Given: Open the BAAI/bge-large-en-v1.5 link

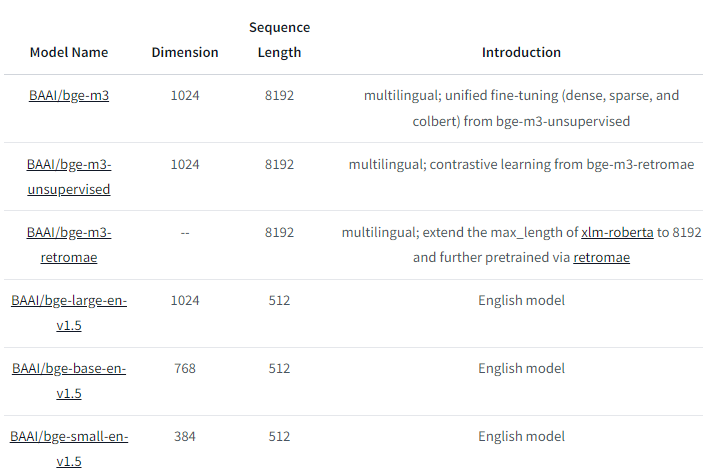Looking at the screenshot, I should [x=69, y=313].
